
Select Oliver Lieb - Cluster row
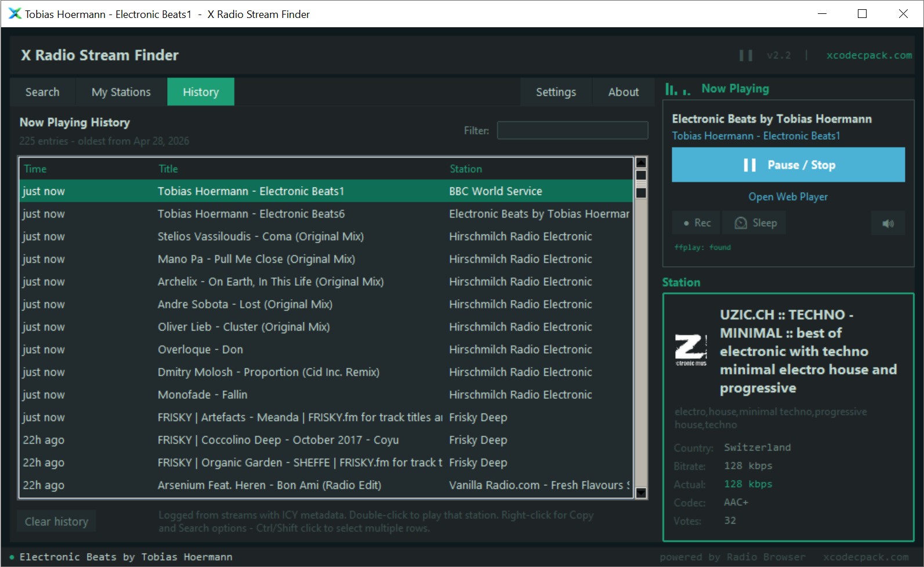click(x=327, y=326)
